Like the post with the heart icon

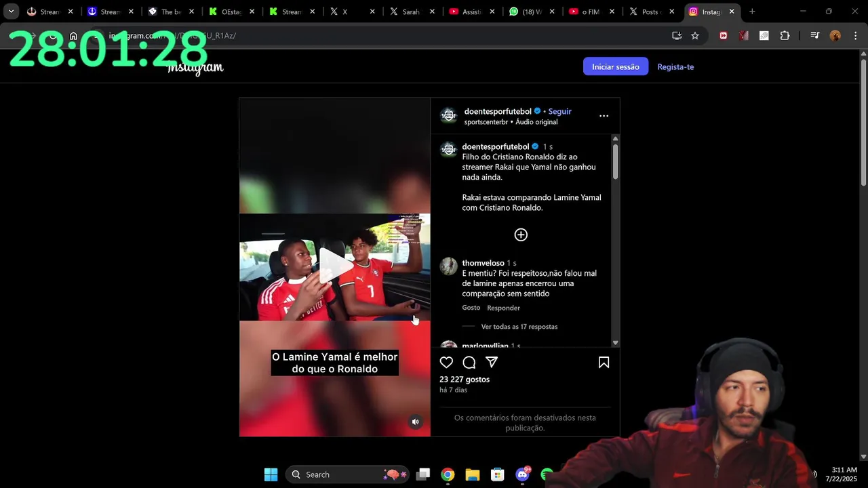tap(446, 363)
